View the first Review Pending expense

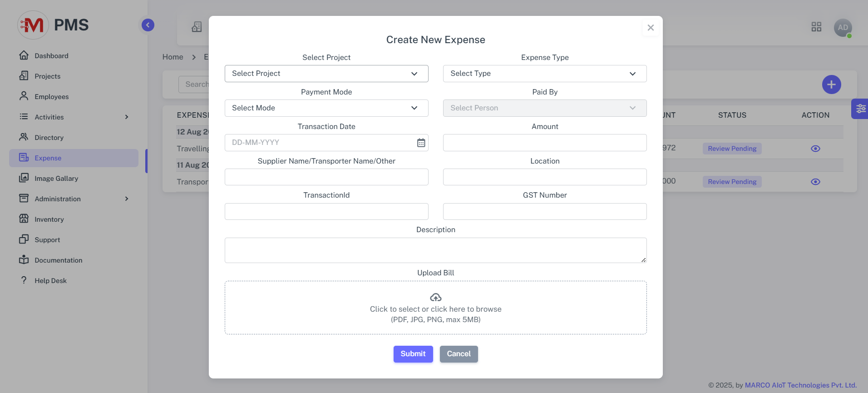coord(815,149)
